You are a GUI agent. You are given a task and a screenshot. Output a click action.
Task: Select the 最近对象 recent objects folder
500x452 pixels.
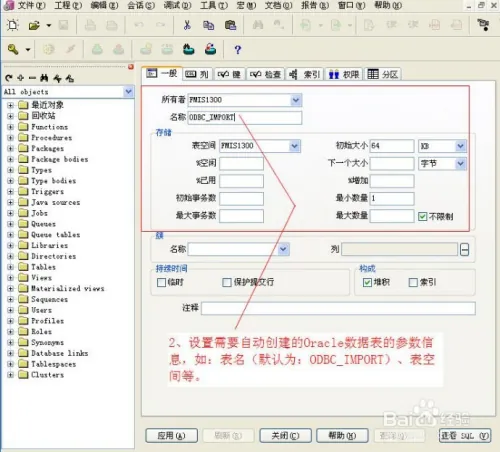pyautogui.click(x=47, y=105)
